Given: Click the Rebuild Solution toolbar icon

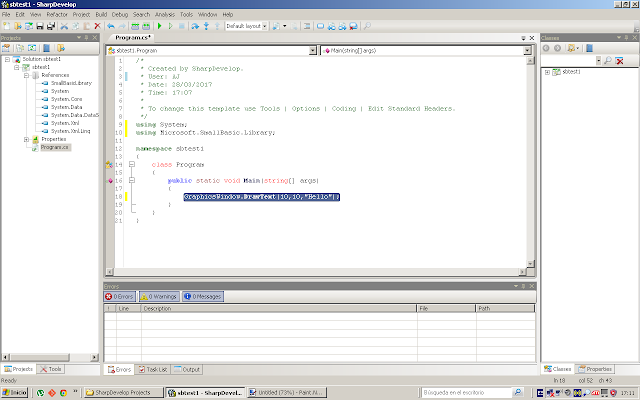Looking at the screenshot, I should pyautogui.click(x=146, y=26).
